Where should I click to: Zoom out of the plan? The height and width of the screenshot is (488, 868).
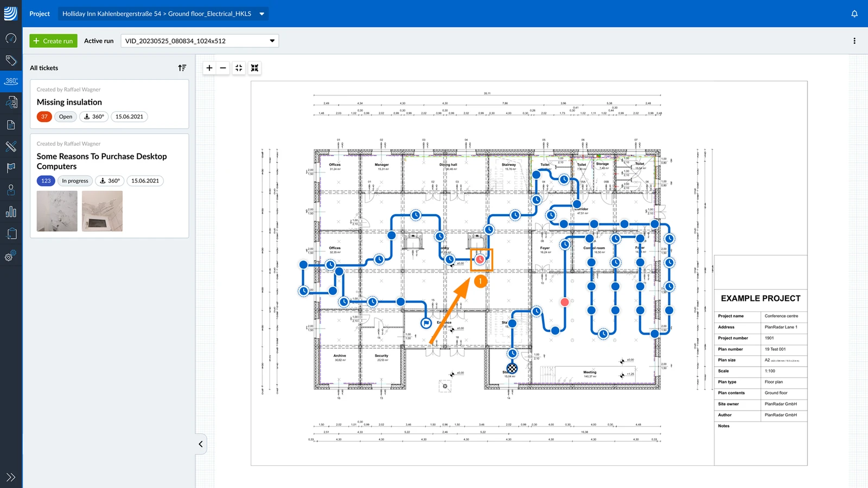pos(223,68)
